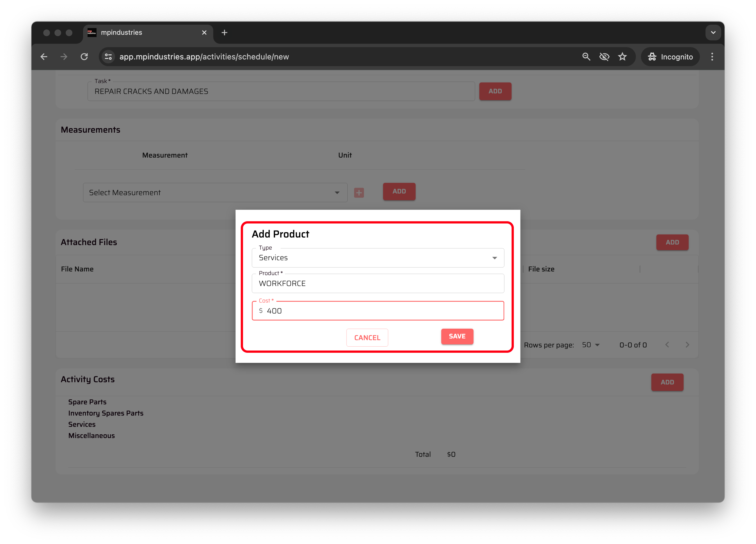
Task: Click SAVE in the Add Product dialog
Action: [x=457, y=336]
